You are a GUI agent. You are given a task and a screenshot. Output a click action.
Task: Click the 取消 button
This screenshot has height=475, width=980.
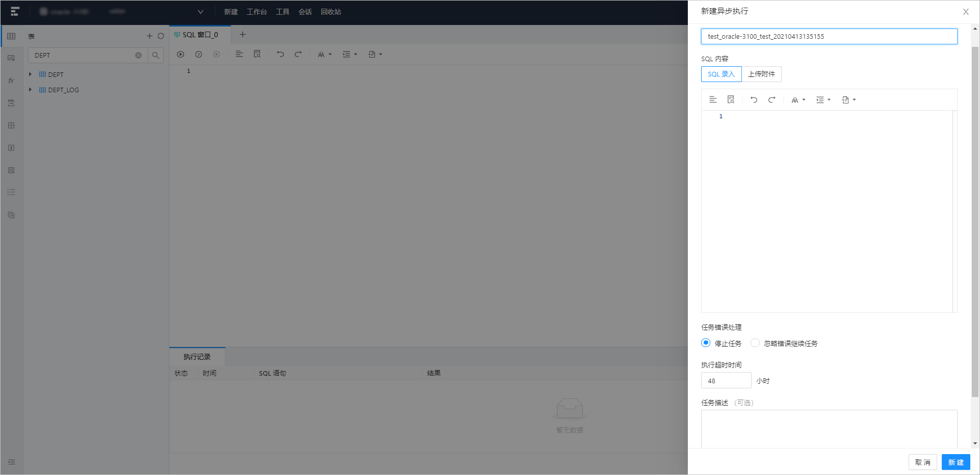[x=922, y=462]
